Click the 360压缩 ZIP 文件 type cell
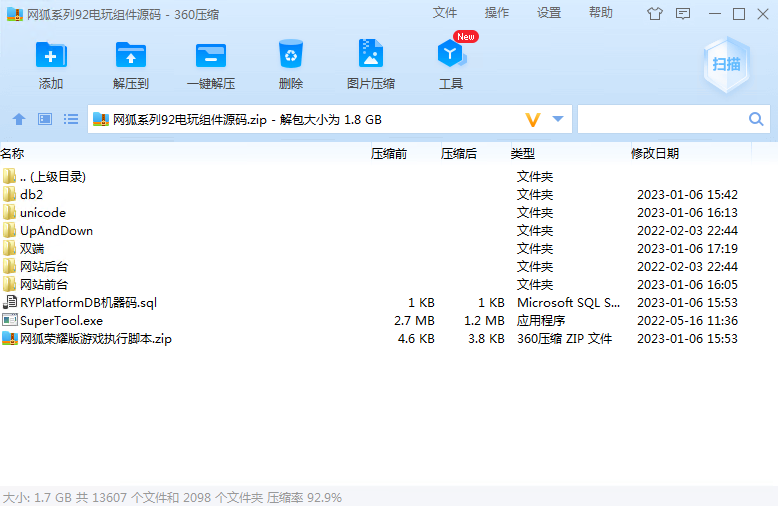The image size is (778, 506). (565, 339)
